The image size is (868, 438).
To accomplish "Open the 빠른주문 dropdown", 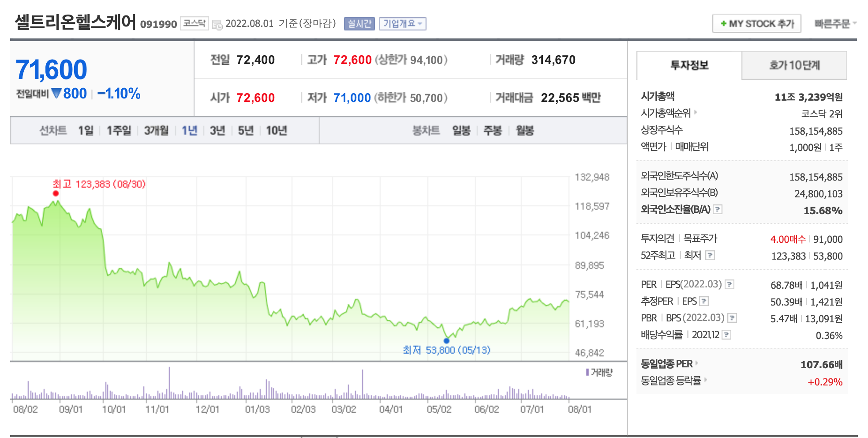I will click(835, 23).
